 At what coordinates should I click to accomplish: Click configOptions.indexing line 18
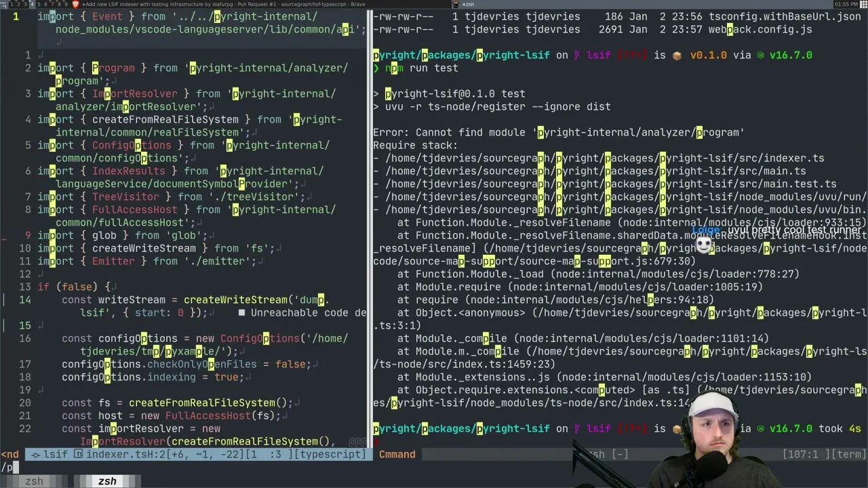[x=153, y=377]
